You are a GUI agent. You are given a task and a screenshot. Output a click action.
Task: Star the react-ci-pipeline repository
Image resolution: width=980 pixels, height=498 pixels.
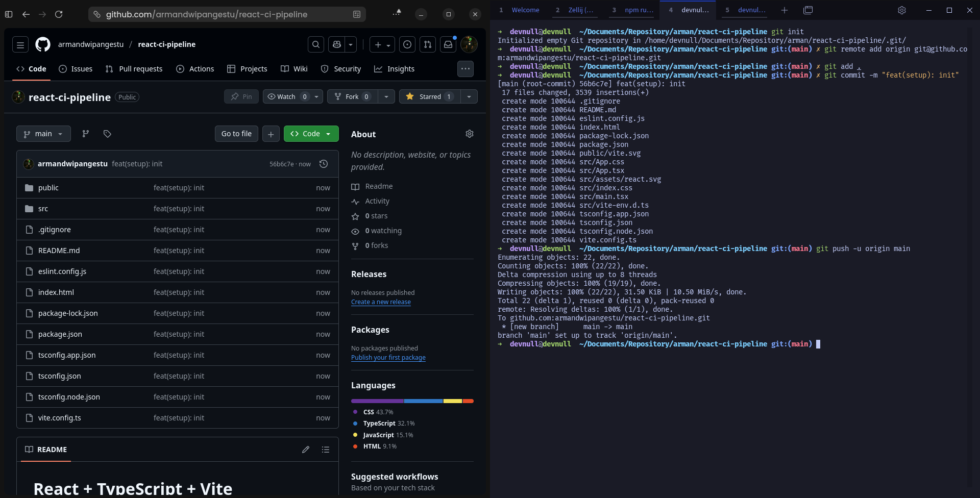tap(429, 96)
